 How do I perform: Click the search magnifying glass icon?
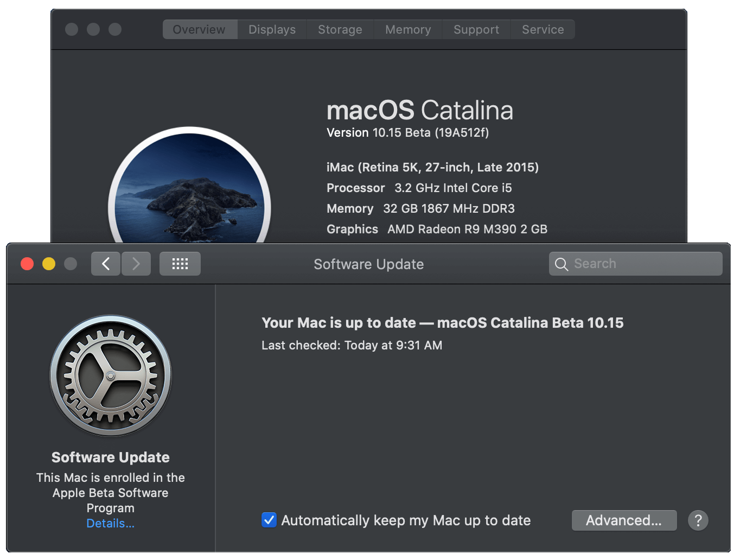(x=562, y=264)
